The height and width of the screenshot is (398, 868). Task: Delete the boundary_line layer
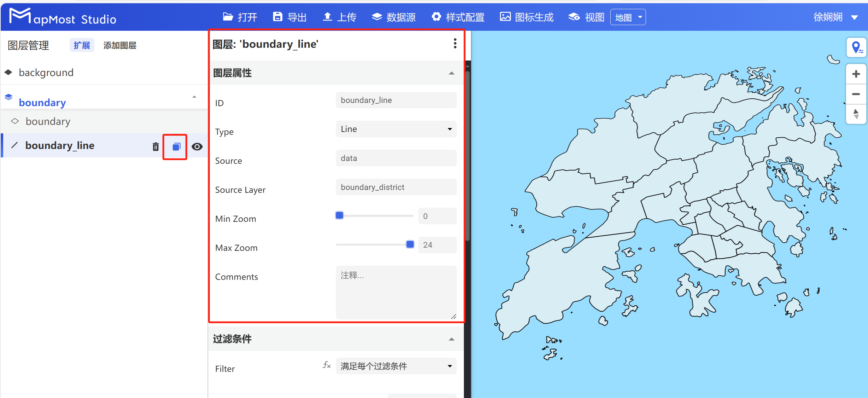(155, 146)
